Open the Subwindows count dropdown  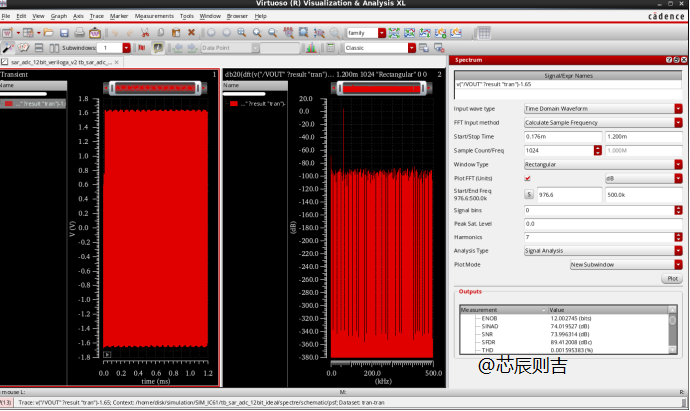pyautogui.click(x=126, y=48)
